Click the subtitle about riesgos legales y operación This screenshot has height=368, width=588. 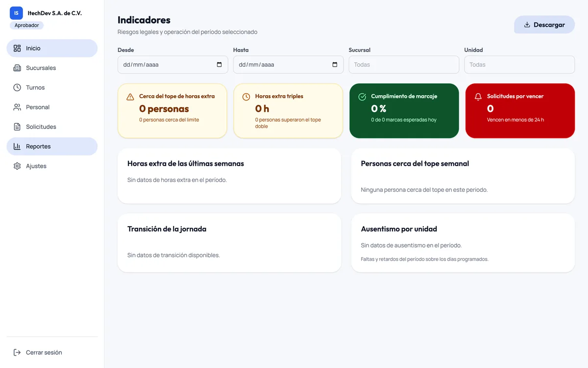(x=187, y=32)
